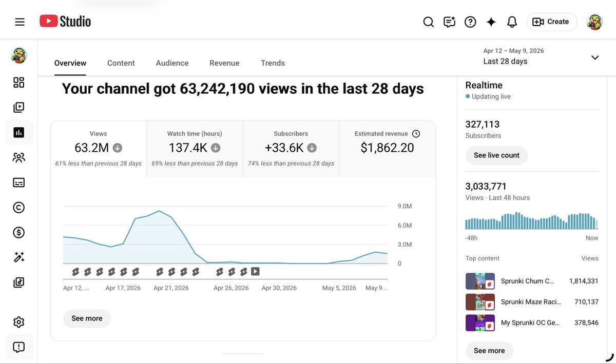Viewport: 616px width, 364px height.
Task: Open Customization magic wand icon
Action: pos(19,257)
